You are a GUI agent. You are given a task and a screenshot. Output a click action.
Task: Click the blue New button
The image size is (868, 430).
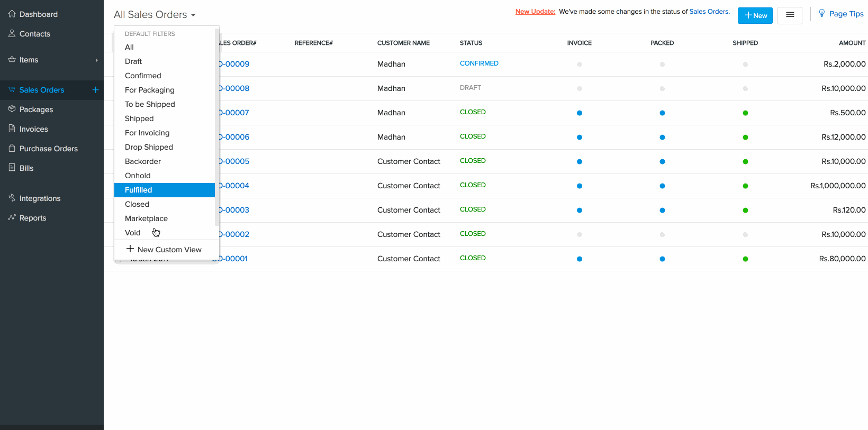pos(755,15)
